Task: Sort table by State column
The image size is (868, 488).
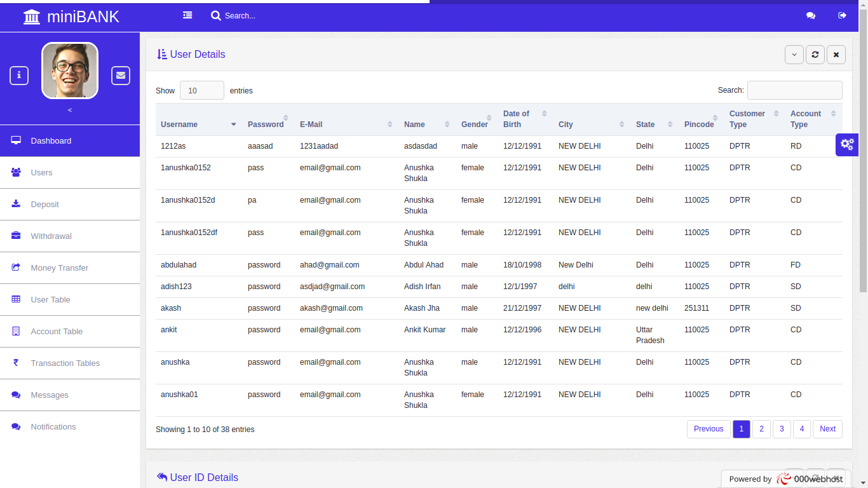Action: 655,119
